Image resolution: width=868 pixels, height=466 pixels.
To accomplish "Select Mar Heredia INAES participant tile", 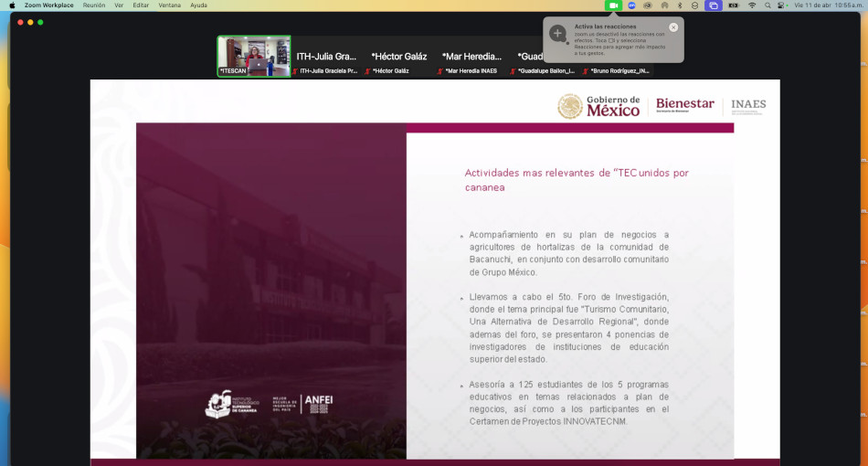I will coord(472,57).
